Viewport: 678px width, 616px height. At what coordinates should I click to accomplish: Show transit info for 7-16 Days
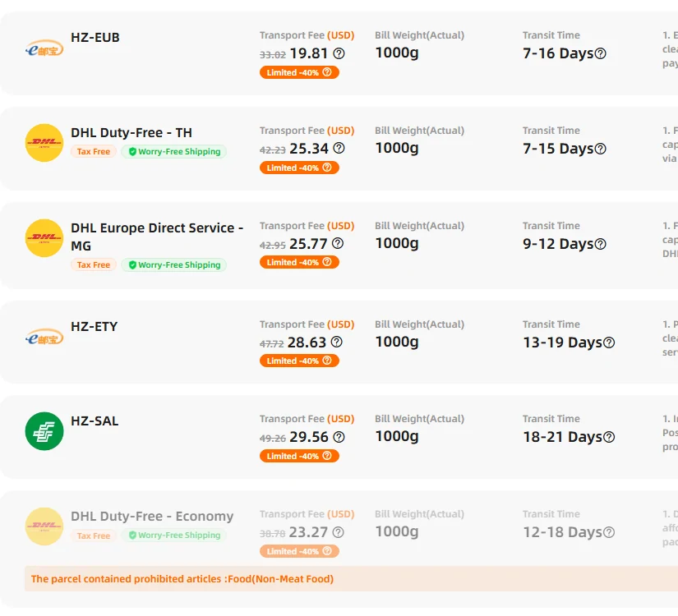(601, 53)
